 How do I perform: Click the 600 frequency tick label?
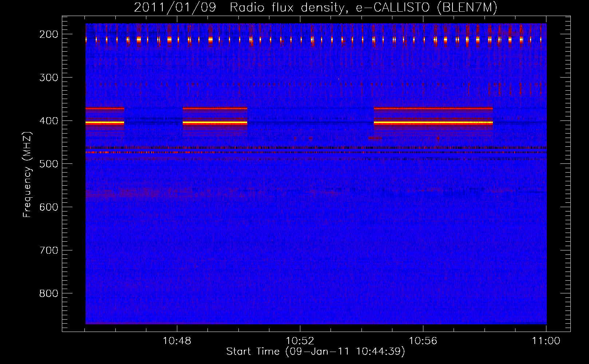pos(49,207)
